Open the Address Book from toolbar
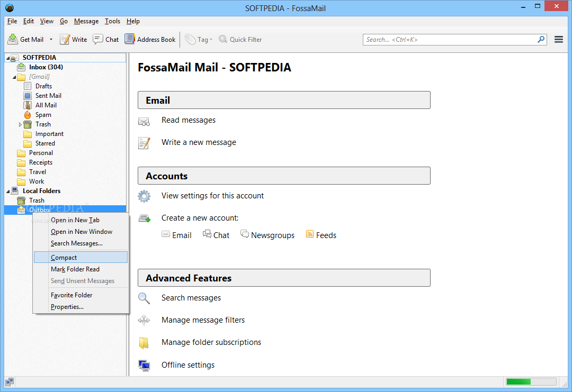Image resolution: width=572 pixels, height=392 pixels. [x=150, y=39]
